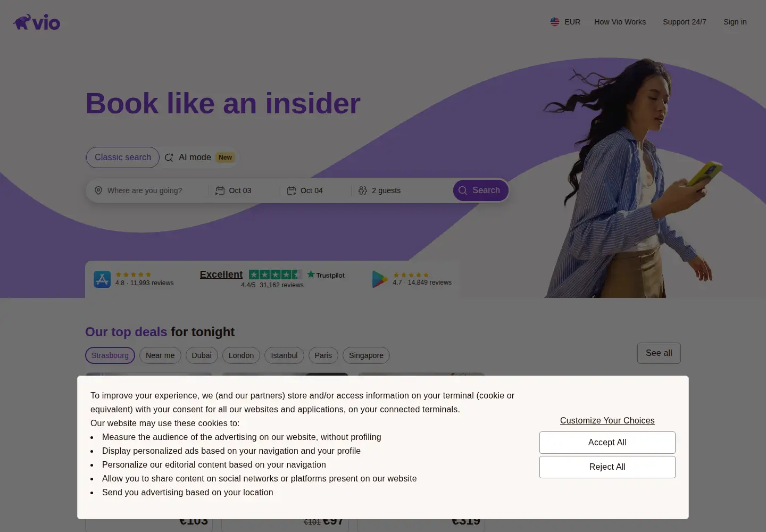Select the Near me chip
766x532 pixels.
coord(160,355)
